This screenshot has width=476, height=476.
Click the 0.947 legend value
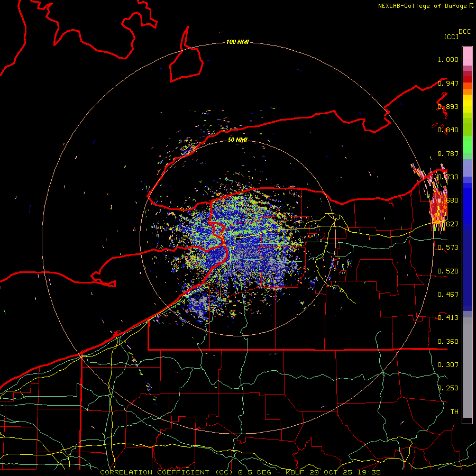point(448,83)
